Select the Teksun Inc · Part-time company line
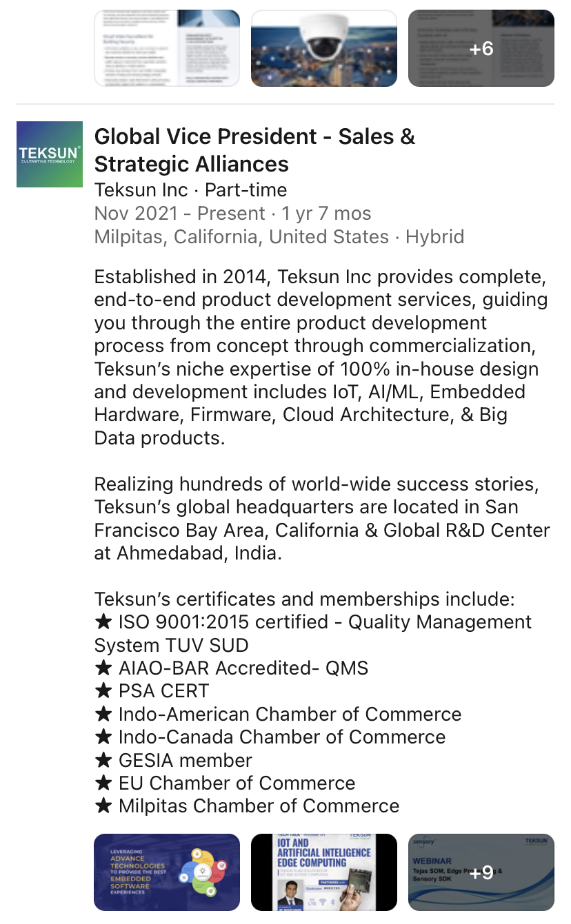The width and height of the screenshot is (571, 924). coord(191,190)
